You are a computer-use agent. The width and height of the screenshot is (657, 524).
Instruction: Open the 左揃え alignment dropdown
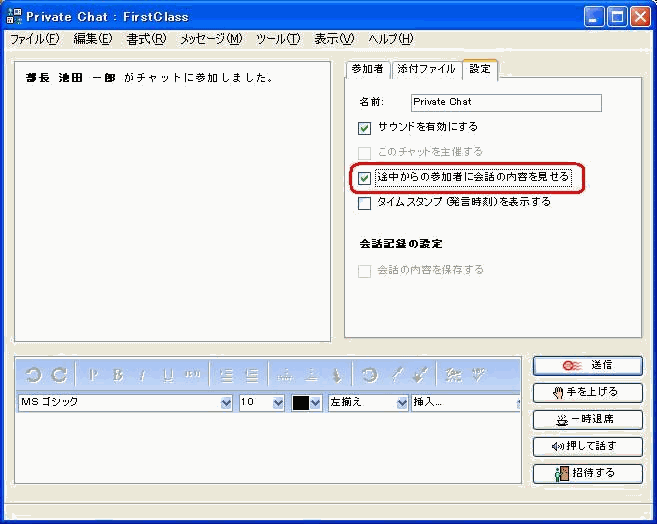pos(402,403)
